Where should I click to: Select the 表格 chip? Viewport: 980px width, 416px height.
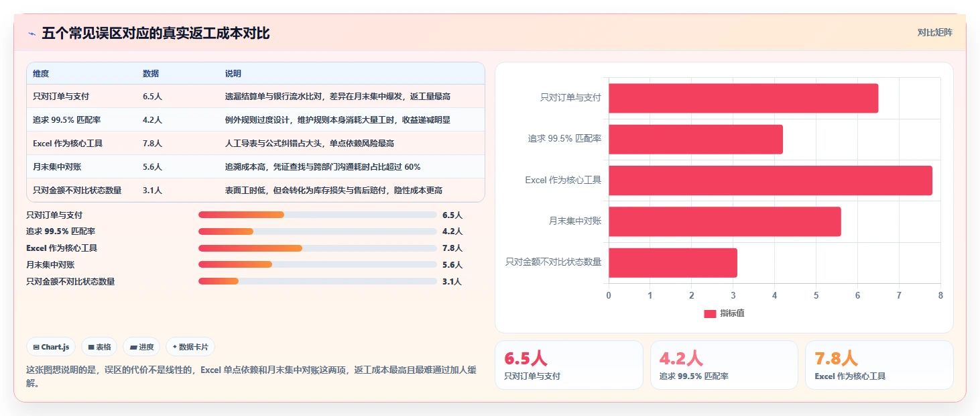point(99,347)
